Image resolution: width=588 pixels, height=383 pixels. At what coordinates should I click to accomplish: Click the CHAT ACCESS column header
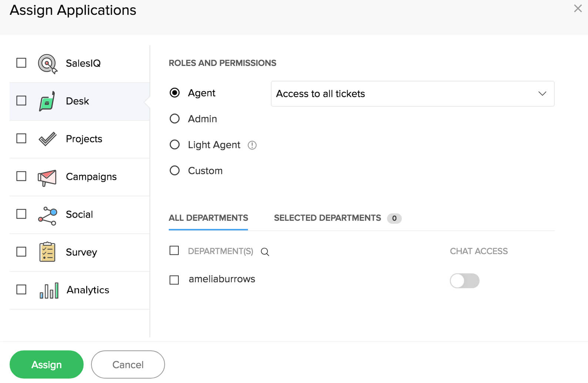tap(479, 251)
